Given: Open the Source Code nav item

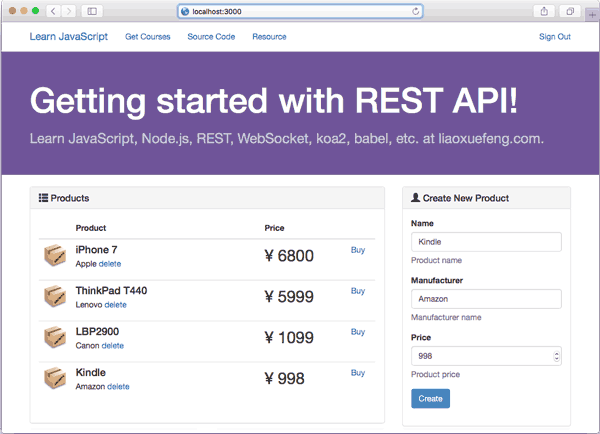Looking at the screenshot, I should 211,37.
